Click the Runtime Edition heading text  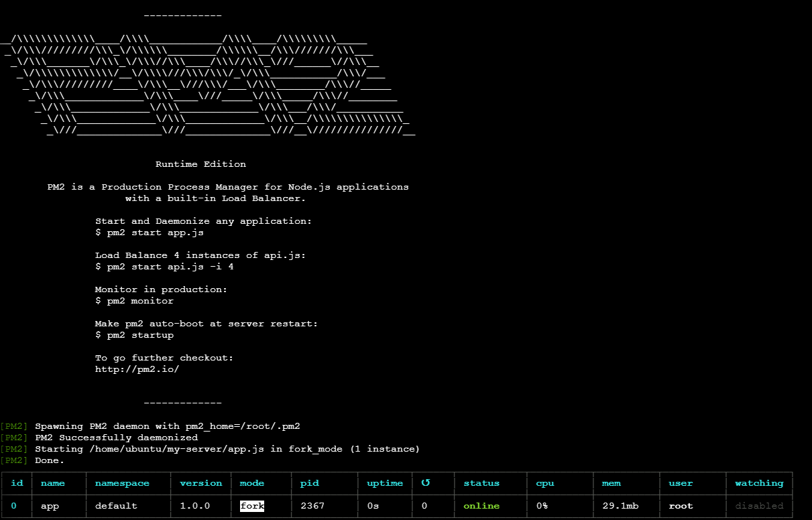point(200,164)
